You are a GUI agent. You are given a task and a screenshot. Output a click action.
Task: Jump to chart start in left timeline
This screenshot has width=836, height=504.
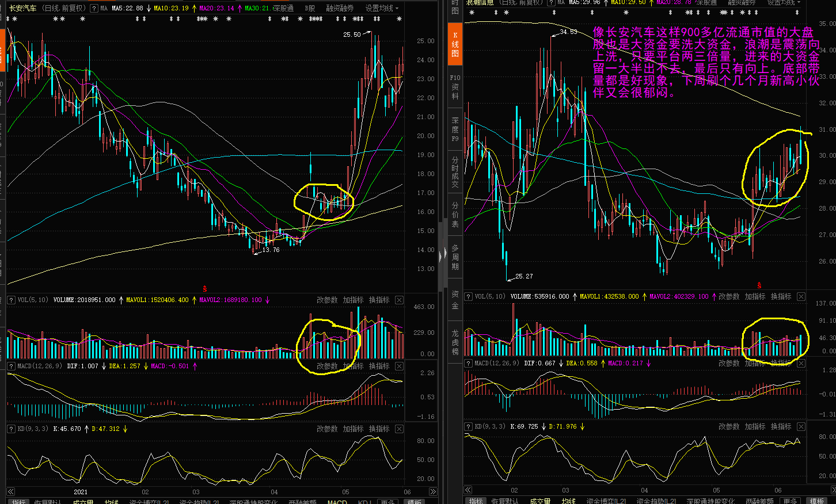tap(10, 492)
